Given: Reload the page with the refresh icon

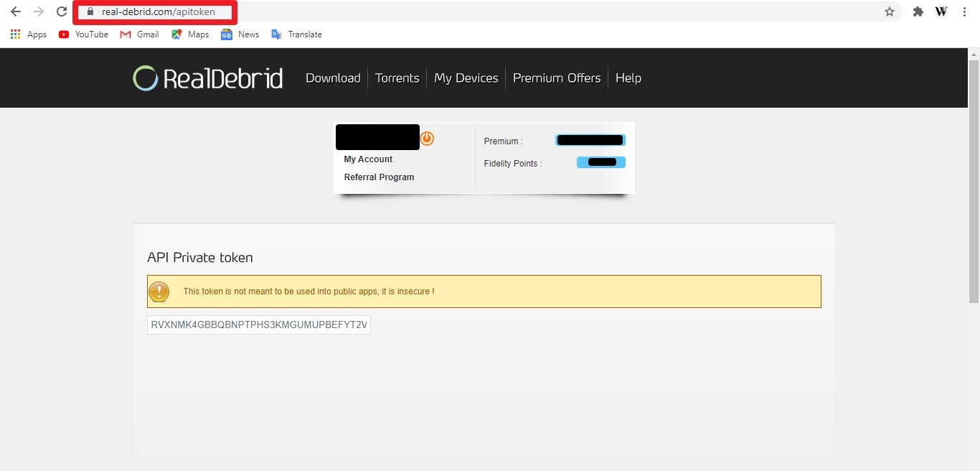Looking at the screenshot, I should coord(62,11).
